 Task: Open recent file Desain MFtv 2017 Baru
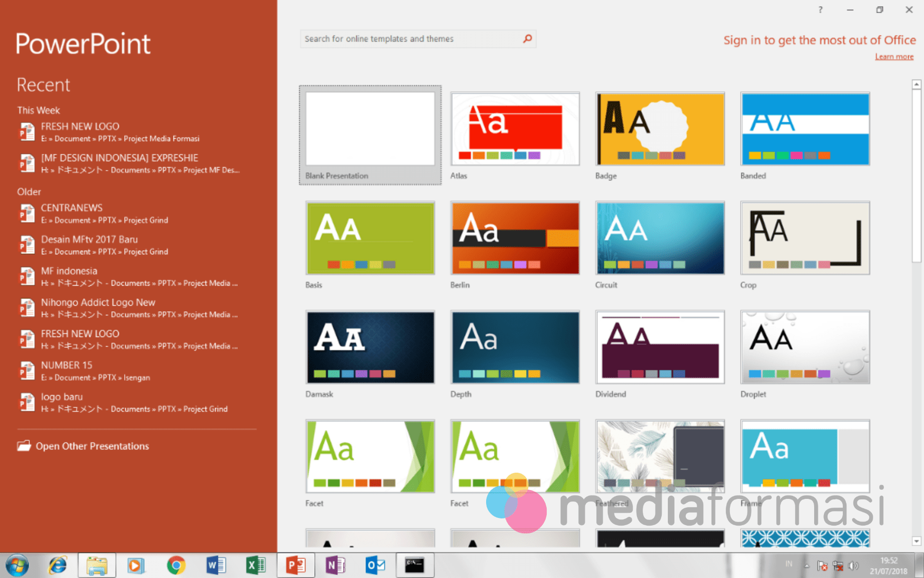(137, 245)
